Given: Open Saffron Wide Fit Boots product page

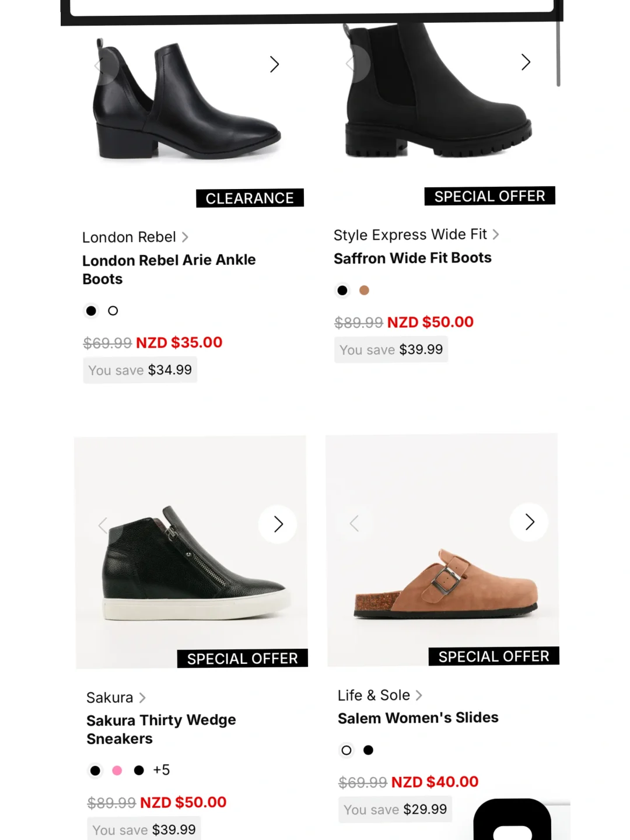Looking at the screenshot, I should pyautogui.click(x=412, y=258).
